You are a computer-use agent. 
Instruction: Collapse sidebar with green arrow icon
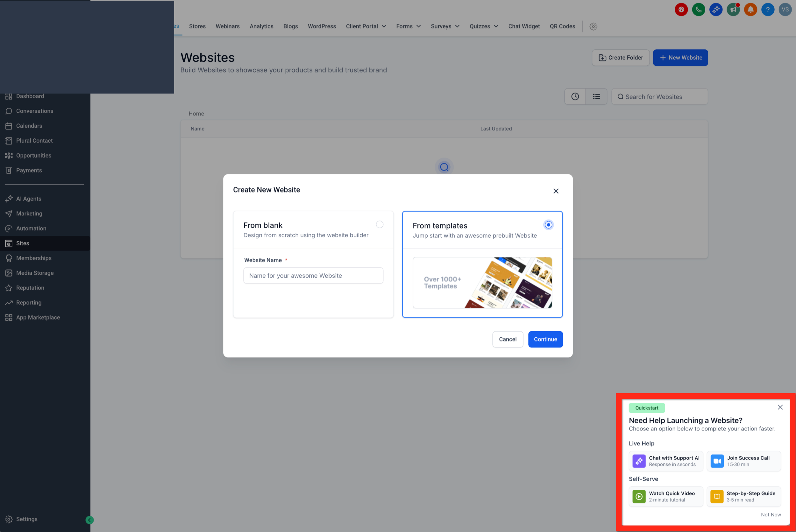pyautogui.click(x=89, y=520)
